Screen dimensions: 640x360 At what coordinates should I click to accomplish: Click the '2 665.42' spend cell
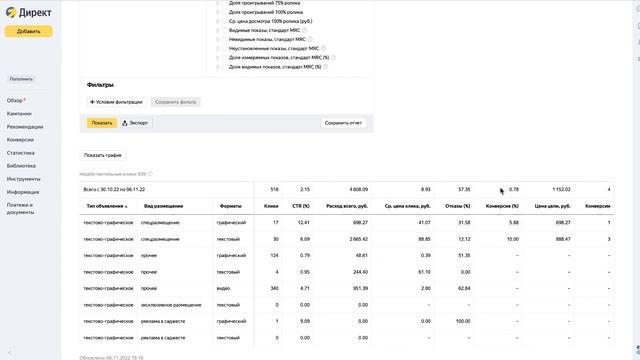click(359, 239)
